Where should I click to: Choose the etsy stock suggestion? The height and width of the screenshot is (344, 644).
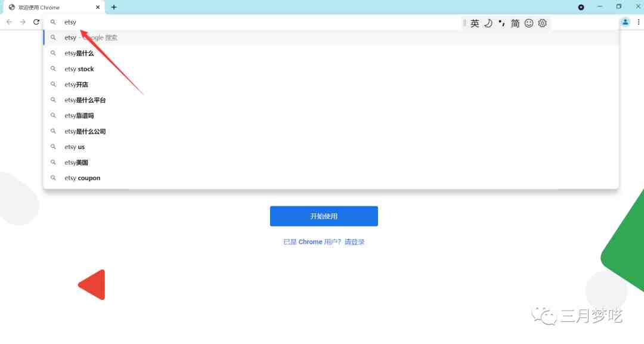(x=331, y=69)
